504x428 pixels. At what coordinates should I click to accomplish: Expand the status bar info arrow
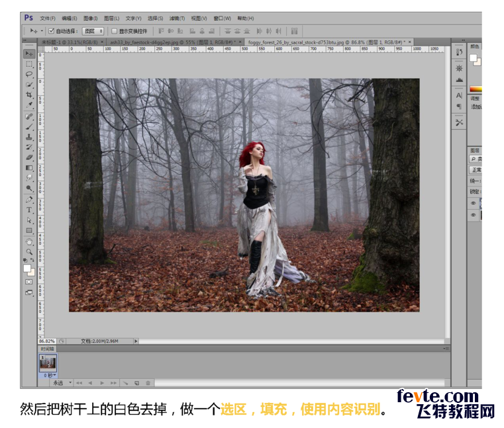pos(136,341)
